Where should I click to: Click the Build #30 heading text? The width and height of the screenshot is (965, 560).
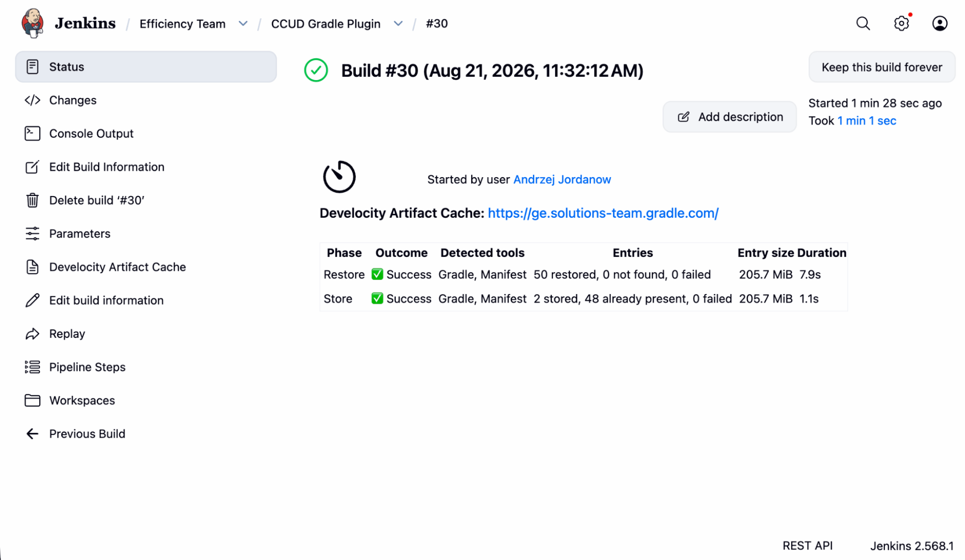(492, 70)
